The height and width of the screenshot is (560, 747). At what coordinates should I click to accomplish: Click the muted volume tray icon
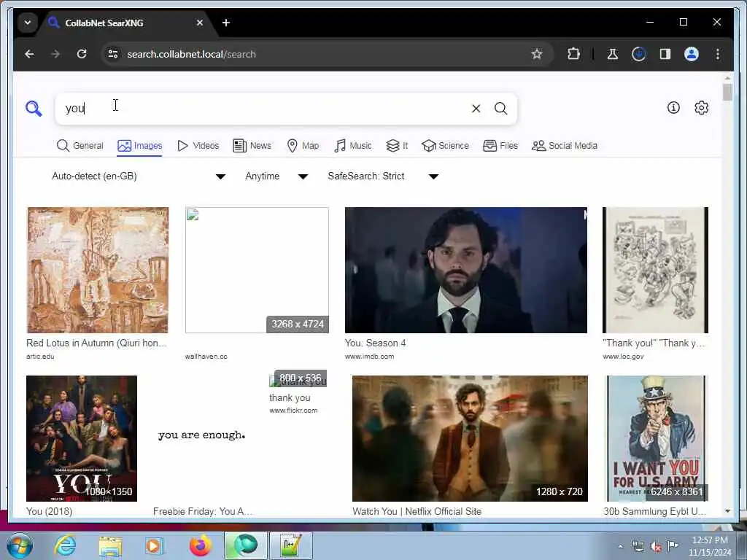pos(656,547)
